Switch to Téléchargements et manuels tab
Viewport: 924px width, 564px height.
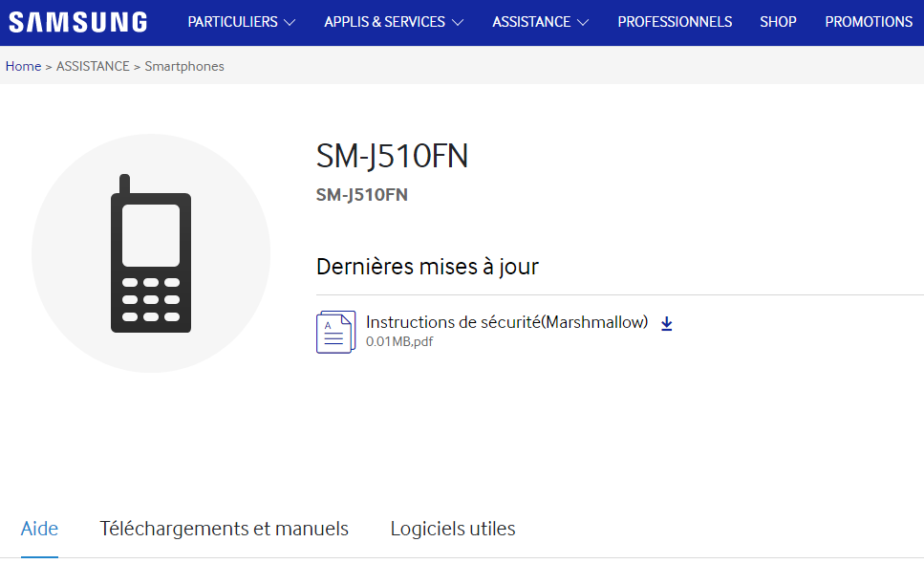click(x=224, y=529)
